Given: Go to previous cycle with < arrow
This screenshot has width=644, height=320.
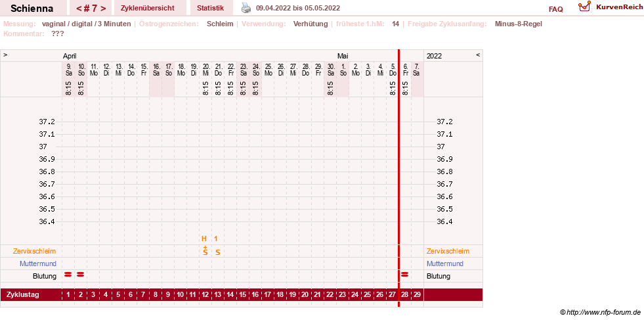Looking at the screenshot, I should (x=79, y=9).
